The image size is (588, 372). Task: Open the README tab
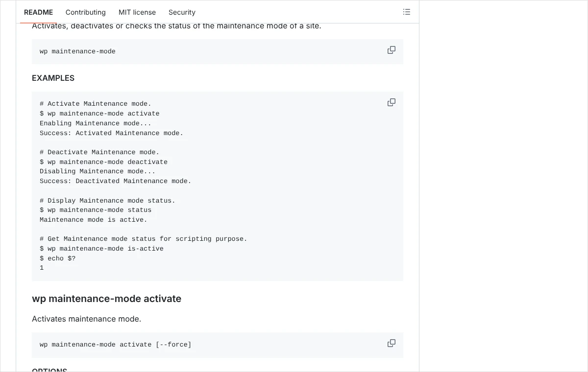pos(38,12)
